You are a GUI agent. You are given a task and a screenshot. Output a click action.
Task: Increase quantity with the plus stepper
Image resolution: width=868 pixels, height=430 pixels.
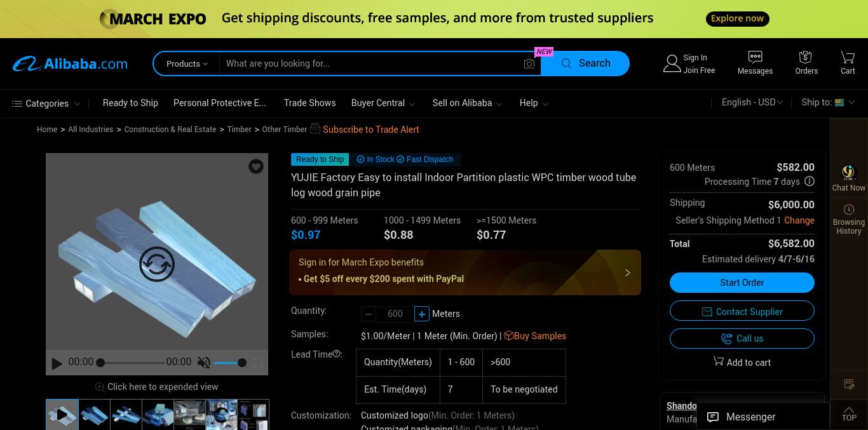point(421,314)
